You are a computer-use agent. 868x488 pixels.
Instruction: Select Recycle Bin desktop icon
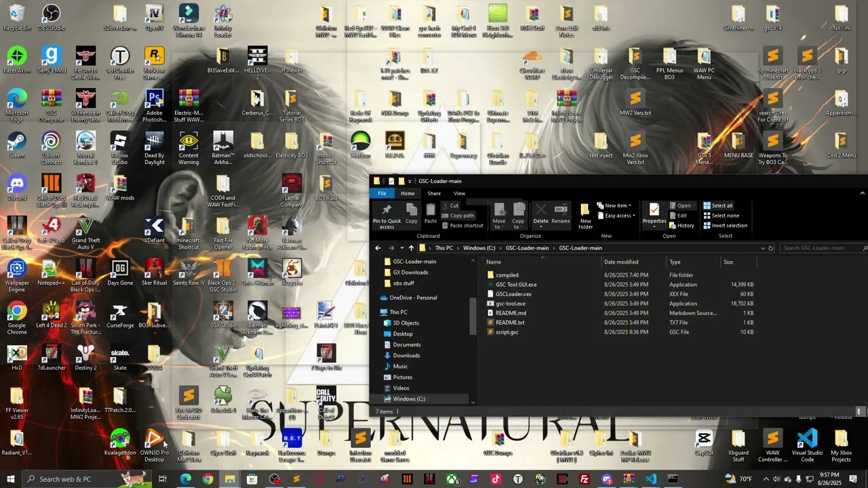pos(17,18)
